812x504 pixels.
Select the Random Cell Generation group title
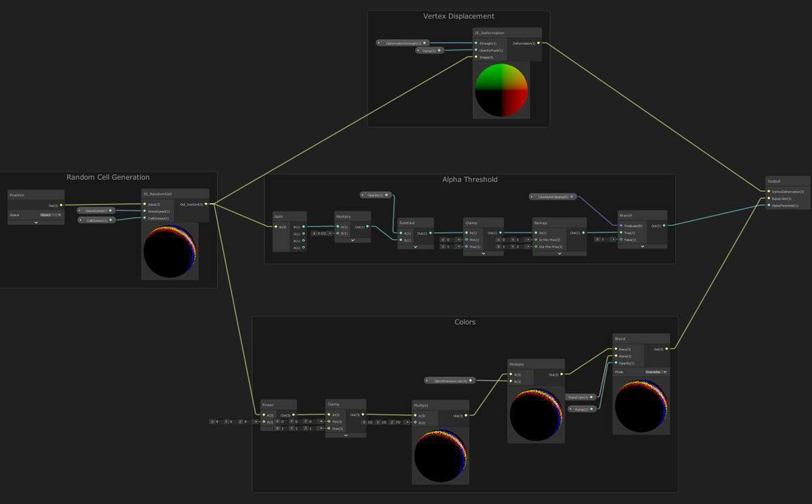point(108,177)
